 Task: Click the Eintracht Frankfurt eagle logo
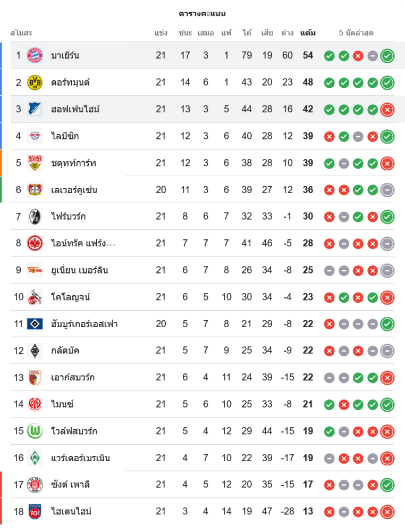(x=35, y=243)
